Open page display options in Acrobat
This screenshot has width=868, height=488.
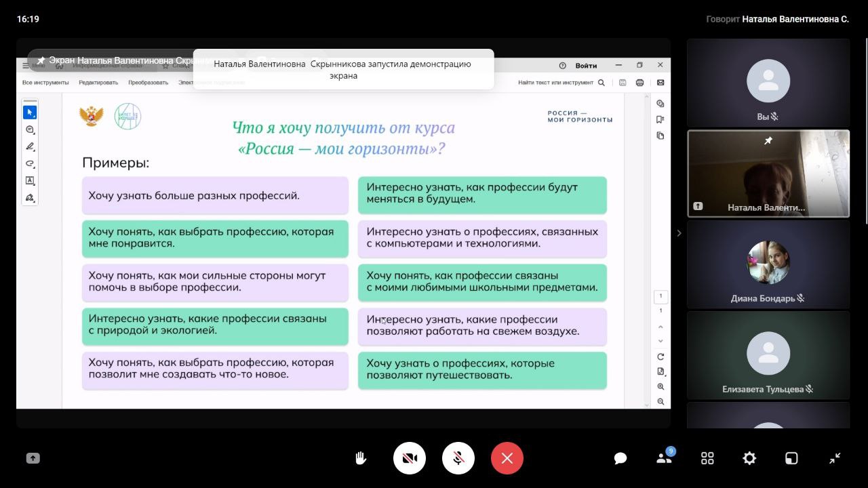pos(661,371)
